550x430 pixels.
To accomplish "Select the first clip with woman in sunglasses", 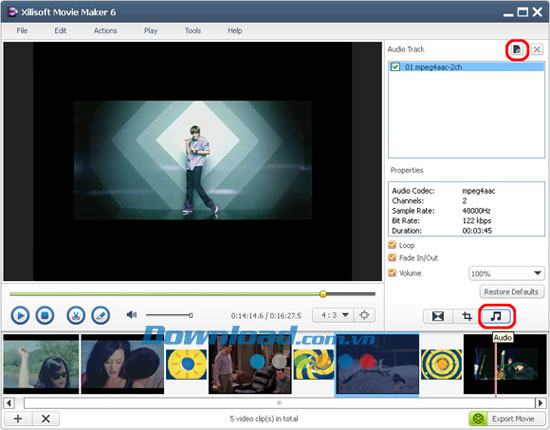I will coord(41,364).
